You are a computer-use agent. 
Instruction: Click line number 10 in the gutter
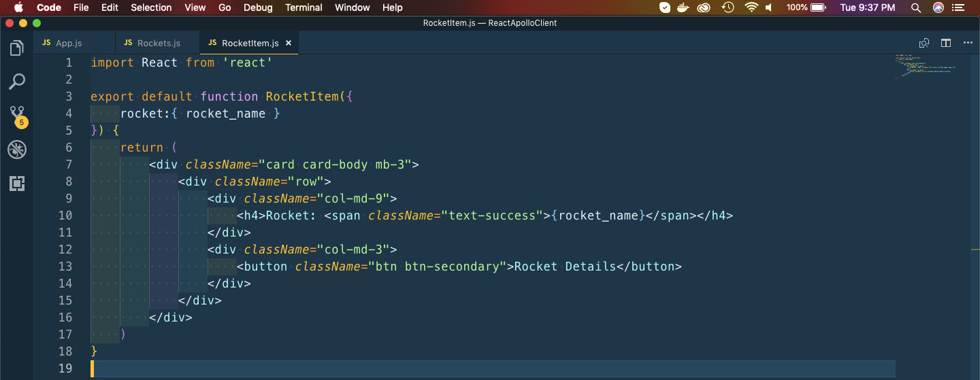[65, 215]
